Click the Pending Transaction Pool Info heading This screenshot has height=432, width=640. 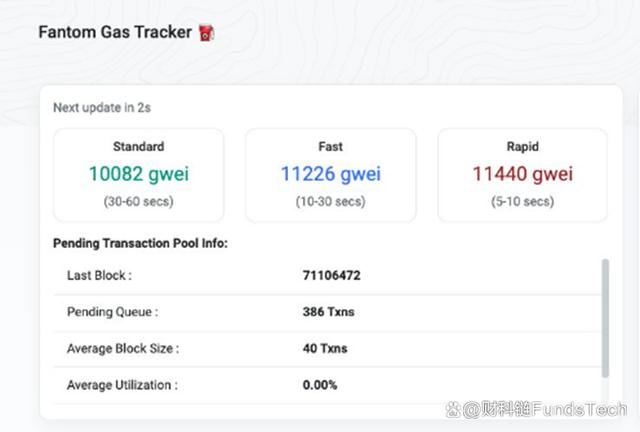[x=140, y=243]
